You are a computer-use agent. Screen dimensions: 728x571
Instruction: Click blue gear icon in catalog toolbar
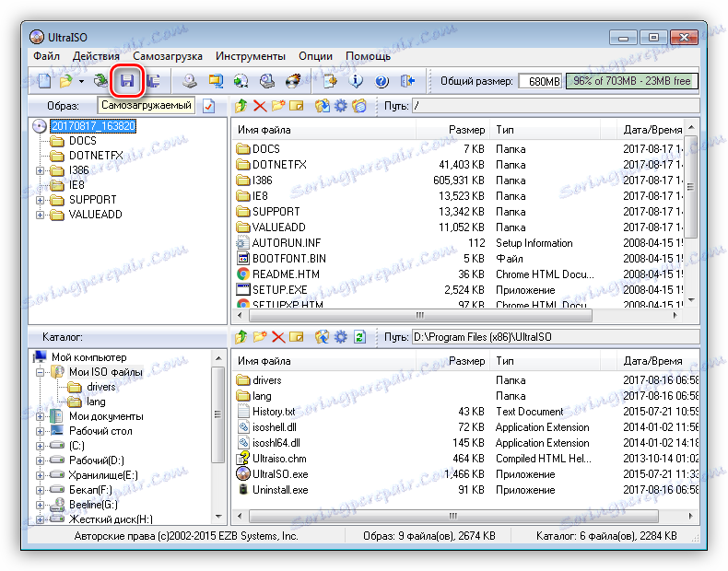coord(341,337)
